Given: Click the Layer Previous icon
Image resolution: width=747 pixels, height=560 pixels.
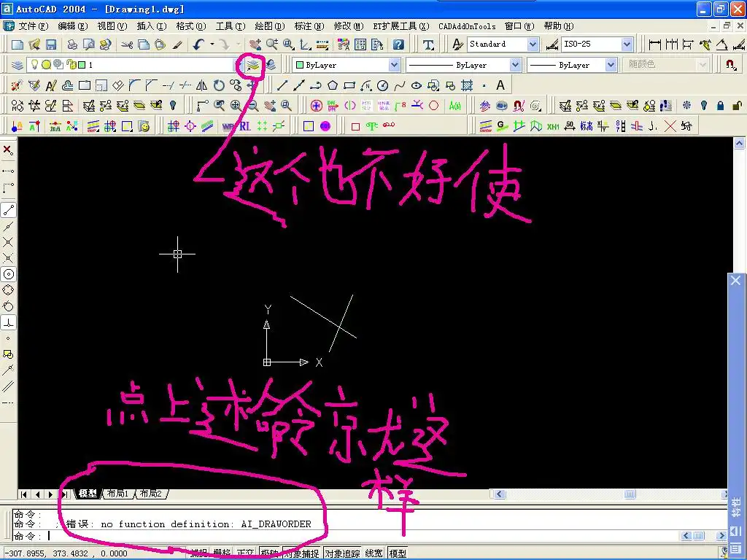Looking at the screenshot, I should click(x=271, y=65).
